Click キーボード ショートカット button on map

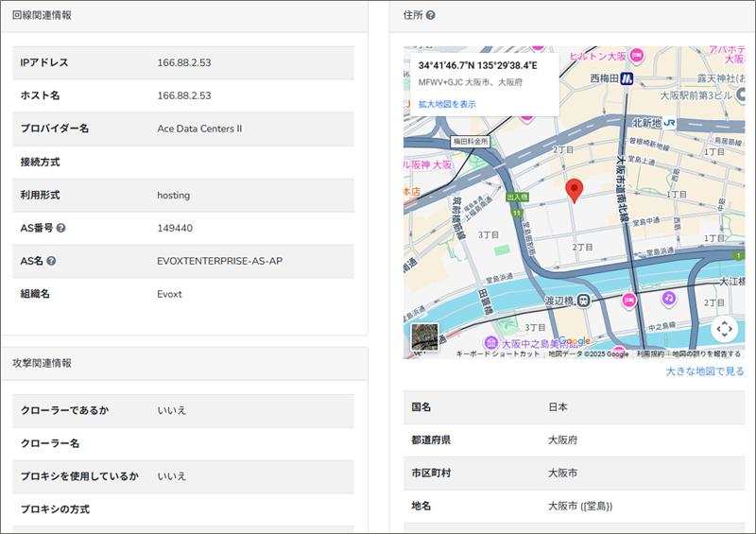(x=497, y=353)
